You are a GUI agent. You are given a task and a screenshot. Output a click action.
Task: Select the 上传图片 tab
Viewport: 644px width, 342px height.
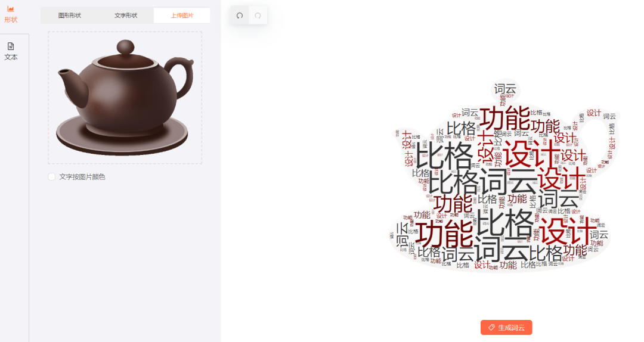click(x=182, y=15)
